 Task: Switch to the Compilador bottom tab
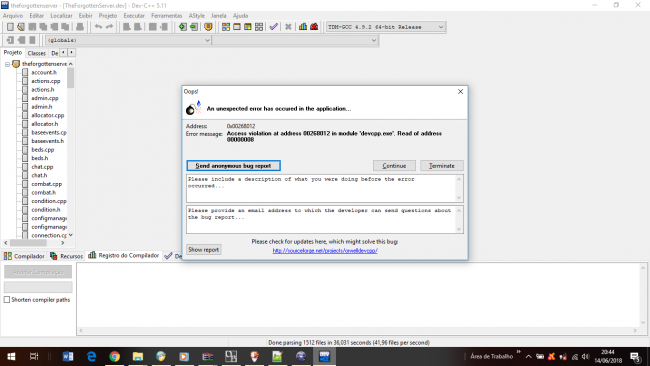coord(24,256)
